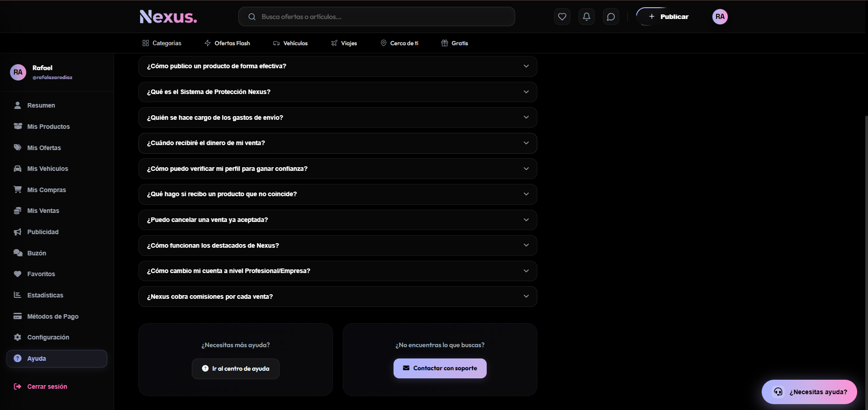Open Estadísticas in the sidebar
This screenshot has width=868, height=410.
(x=57, y=295)
